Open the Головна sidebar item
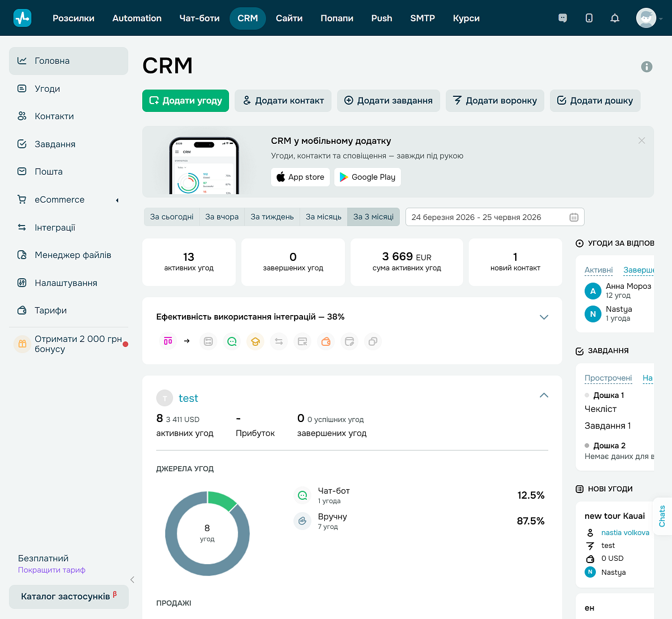The image size is (672, 619). [68, 61]
